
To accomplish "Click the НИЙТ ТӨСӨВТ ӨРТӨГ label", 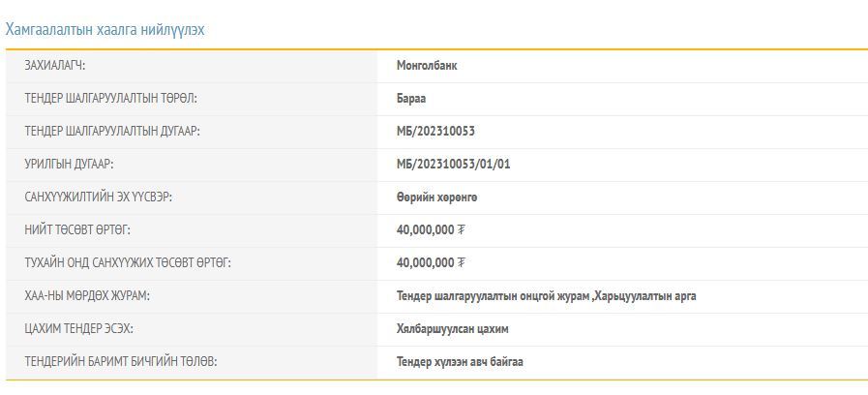I will (x=77, y=230).
